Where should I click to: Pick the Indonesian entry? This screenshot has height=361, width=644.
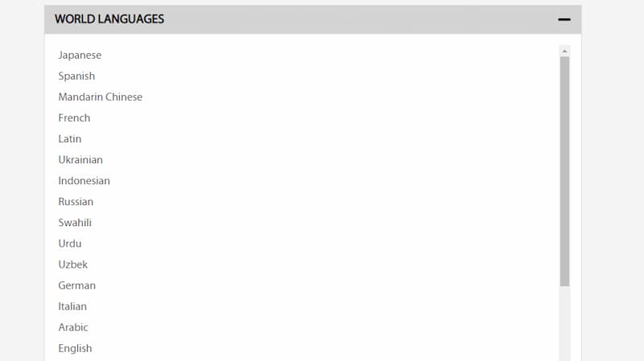(x=84, y=180)
